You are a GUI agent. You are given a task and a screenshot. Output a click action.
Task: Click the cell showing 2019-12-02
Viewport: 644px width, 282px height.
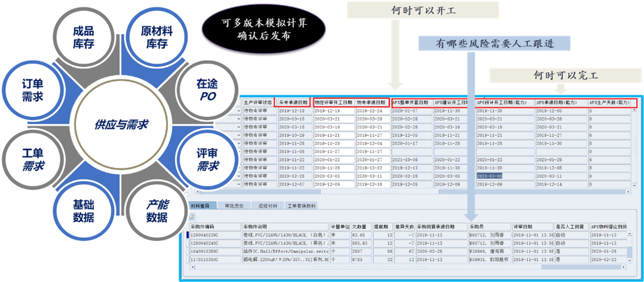click(372, 168)
